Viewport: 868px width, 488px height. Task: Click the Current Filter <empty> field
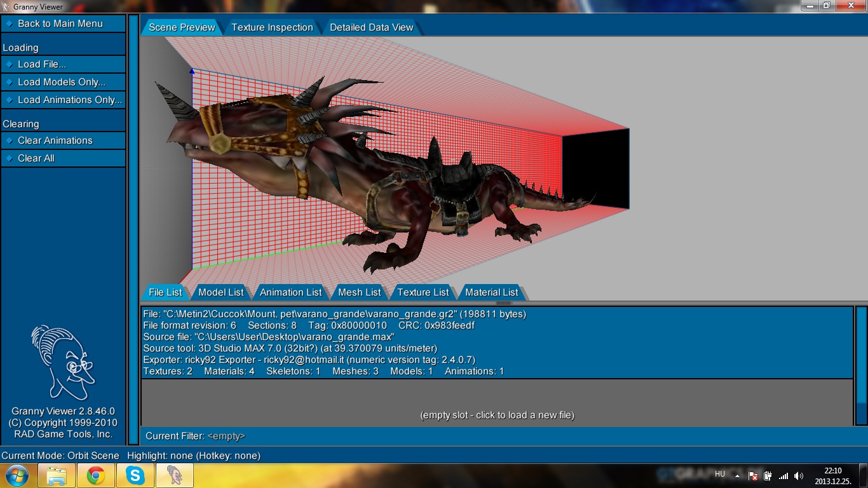click(x=195, y=436)
